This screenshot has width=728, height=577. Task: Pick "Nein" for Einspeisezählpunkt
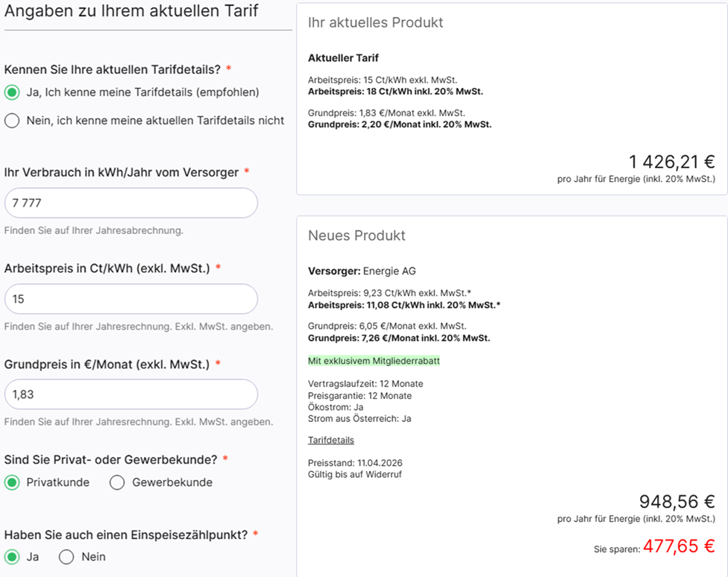(66, 557)
